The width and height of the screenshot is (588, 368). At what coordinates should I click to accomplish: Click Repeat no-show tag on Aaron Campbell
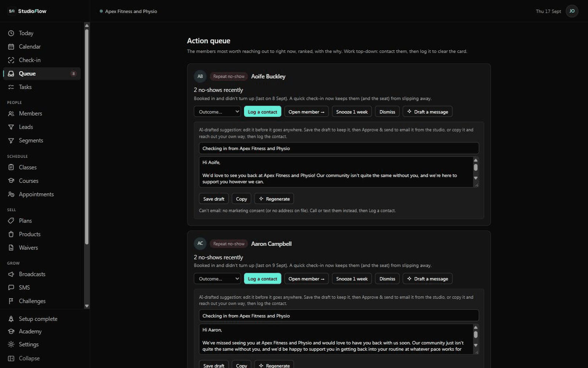pos(229,244)
